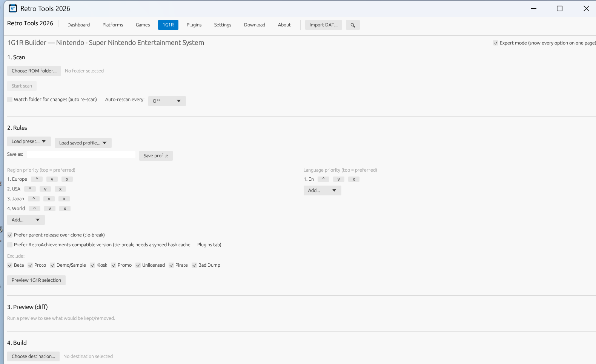596x364 pixels.
Task: Move Europe region up in priority
Action: tap(37, 179)
